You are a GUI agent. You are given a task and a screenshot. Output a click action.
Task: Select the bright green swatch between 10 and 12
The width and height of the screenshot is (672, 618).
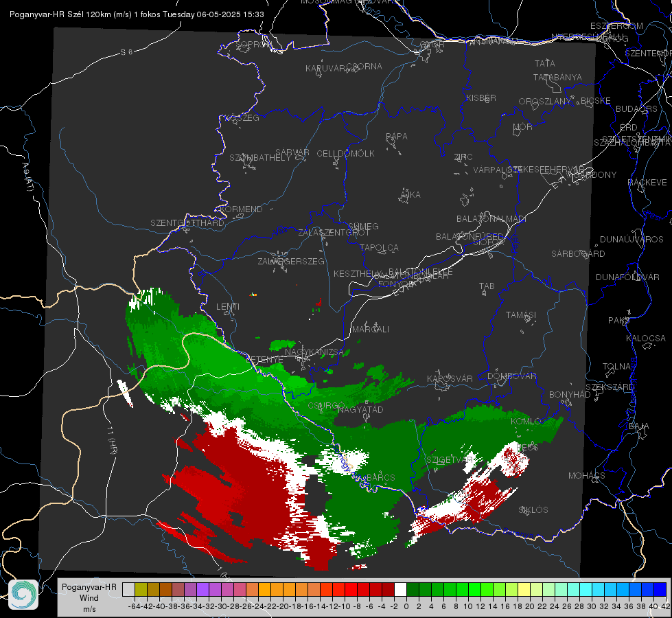tap(474, 590)
